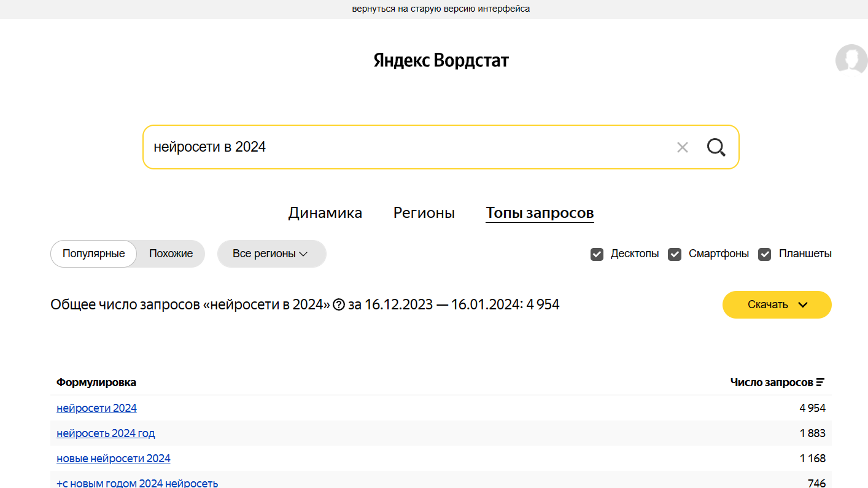Switch to Похожие queries option
Image resolution: width=868 pixels, height=488 pixels.
click(x=171, y=254)
